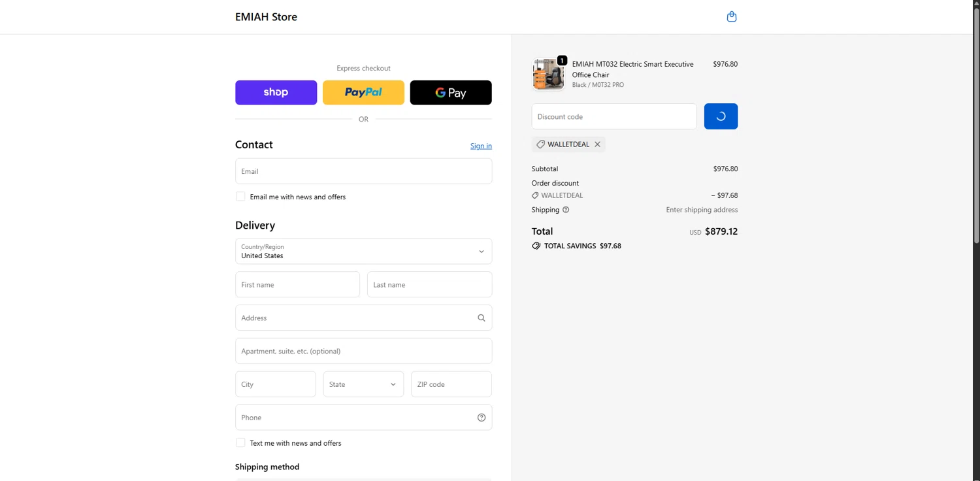Click the Total Savings tag icon
Viewport: 980px width, 481px height.
pos(536,246)
